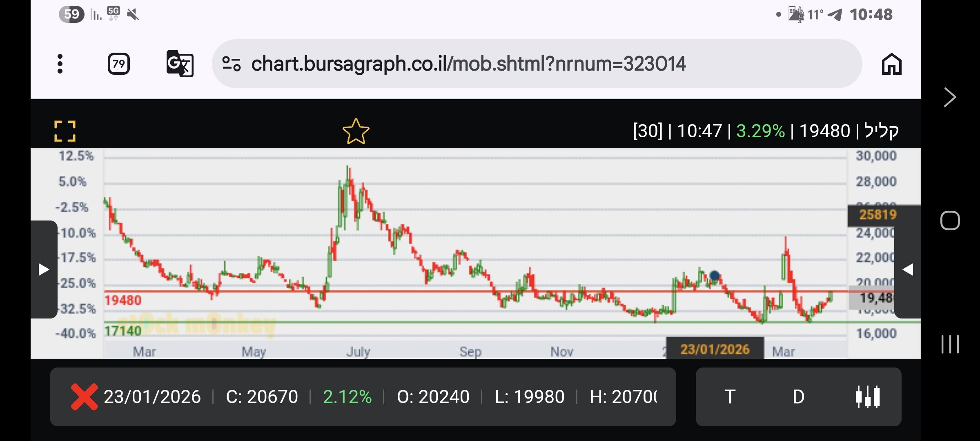Tap the Google Translate icon
This screenshot has width=980, height=441.
coord(180,64)
